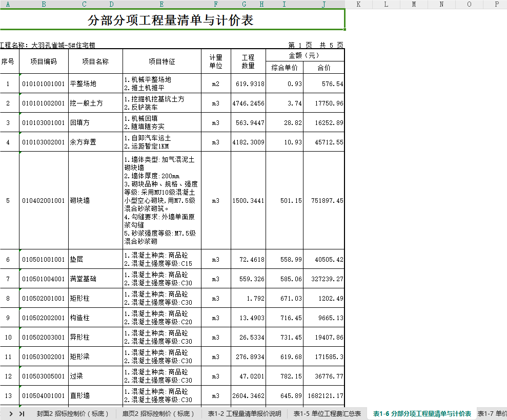Click quantity cell 4746.2456
Viewport: 507px width, 420px height.
pyautogui.click(x=248, y=103)
